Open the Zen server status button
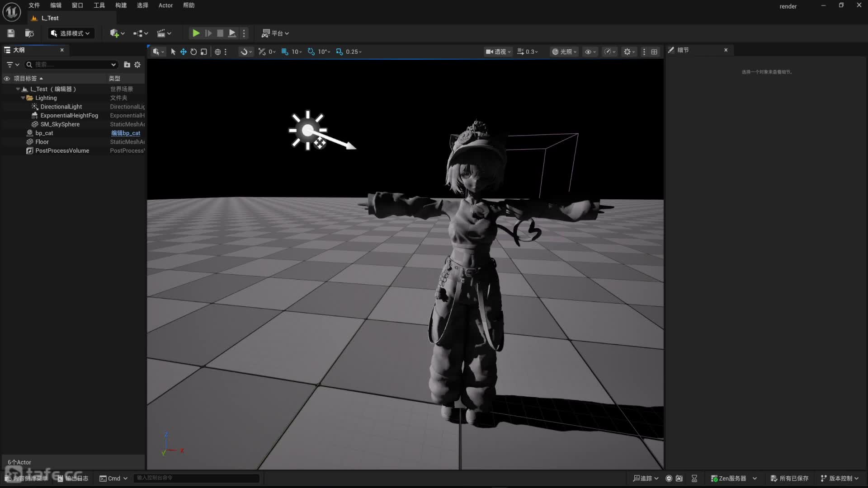 point(728,478)
